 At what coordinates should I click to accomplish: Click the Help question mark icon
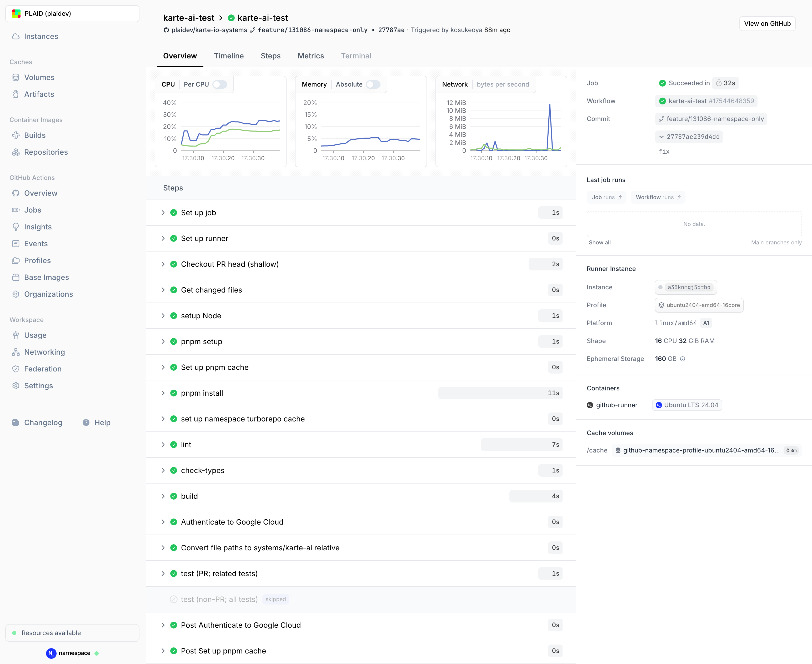pyautogui.click(x=86, y=423)
